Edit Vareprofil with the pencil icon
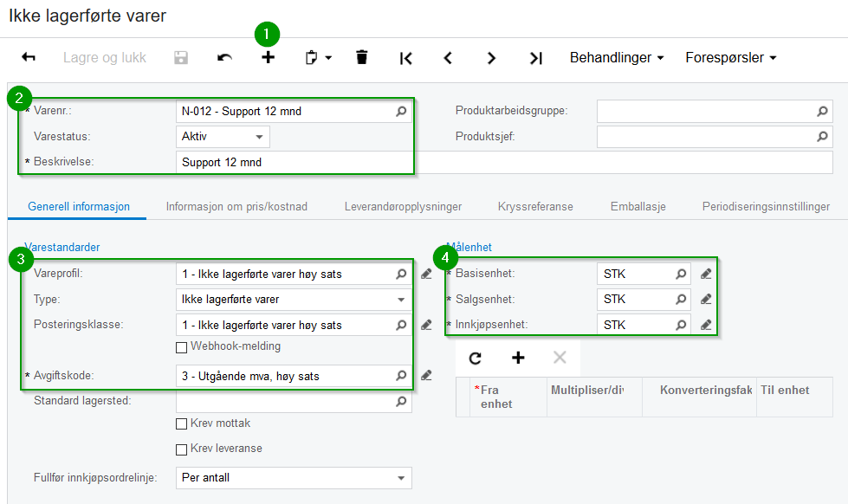The width and height of the screenshot is (848, 504). pyautogui.click(x=426, y=275)
